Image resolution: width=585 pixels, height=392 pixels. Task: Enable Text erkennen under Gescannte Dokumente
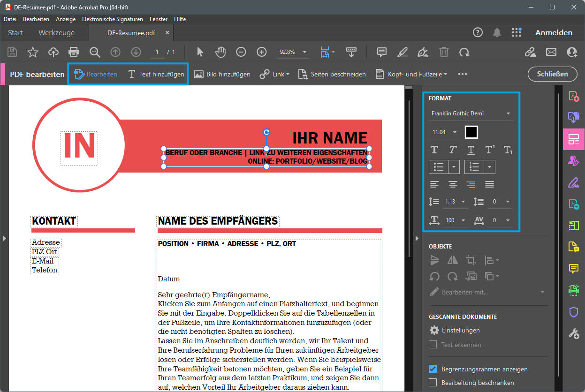433,345
